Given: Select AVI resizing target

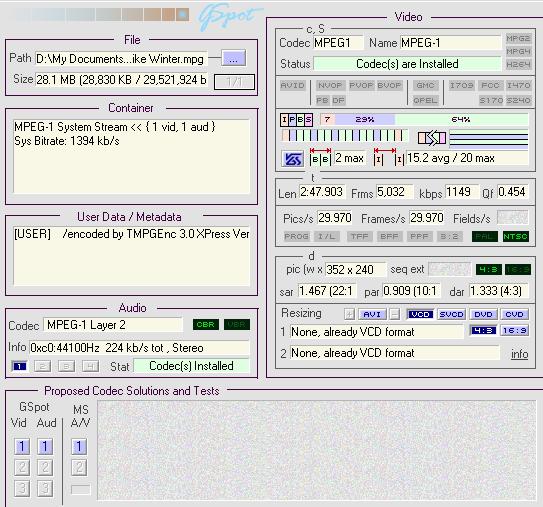Looking at the screenshot, I should click(x=372, y=314).
